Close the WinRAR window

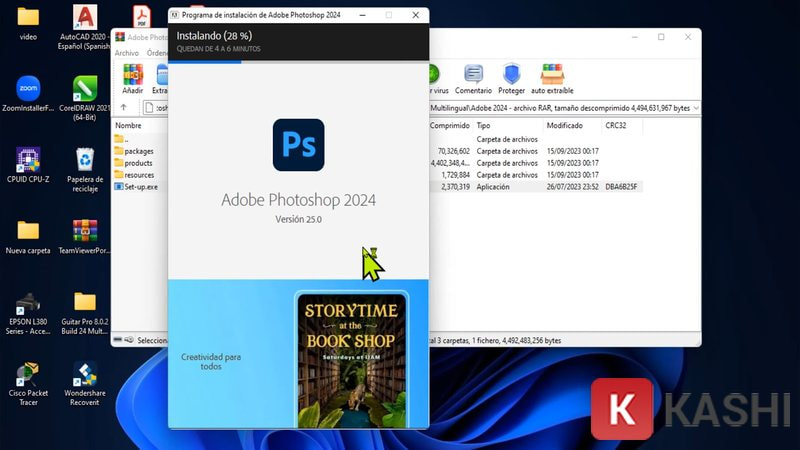tap(688, 37)
